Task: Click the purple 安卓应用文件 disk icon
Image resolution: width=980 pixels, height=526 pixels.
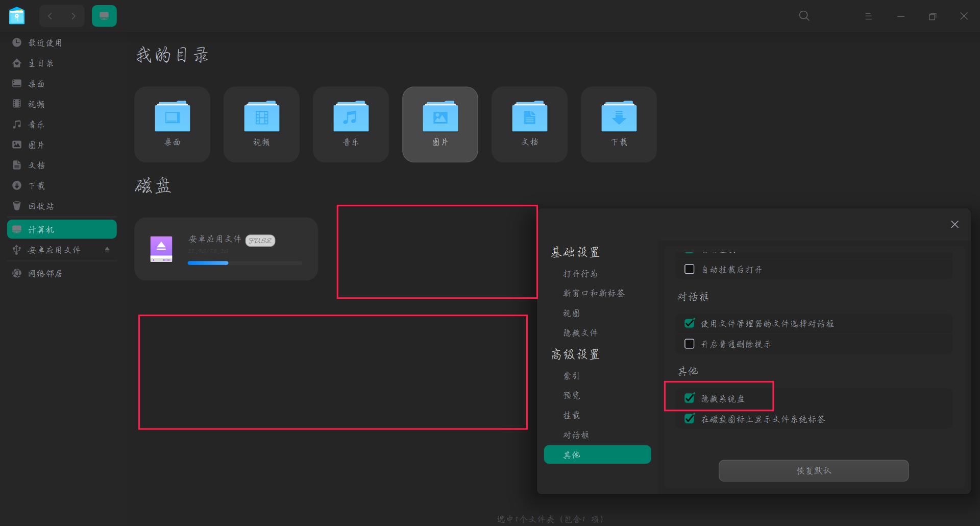Action: click(x=161, y=249)
